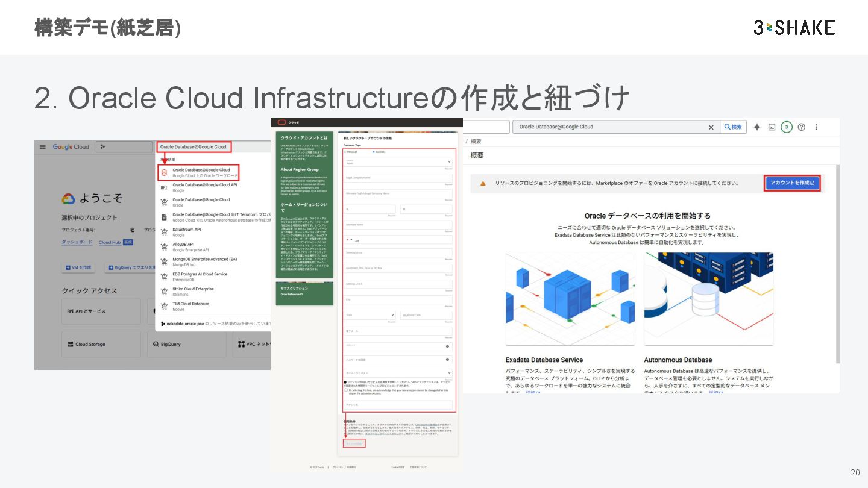Open API とサービス quick access card

101,311
